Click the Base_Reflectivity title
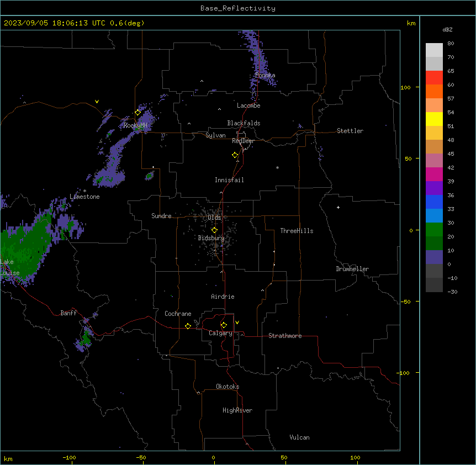 click(x=238, y=8)
